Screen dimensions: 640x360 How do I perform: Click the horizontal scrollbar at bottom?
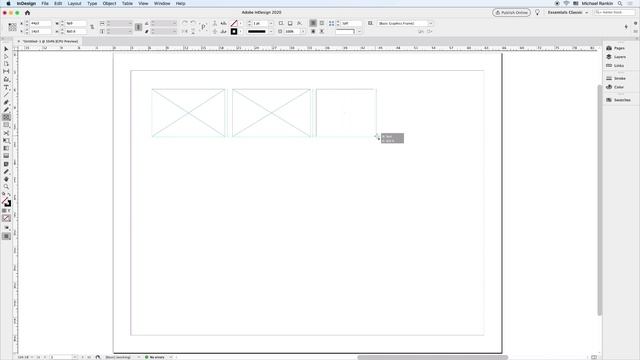pyautogui.click(x=433, y=358)
